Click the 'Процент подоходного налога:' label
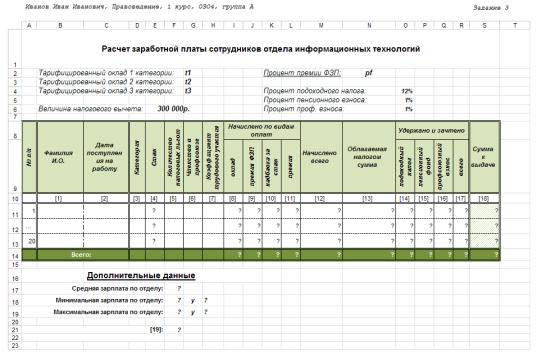This screenshot has width=548, height=360. (x=315, y=91)
